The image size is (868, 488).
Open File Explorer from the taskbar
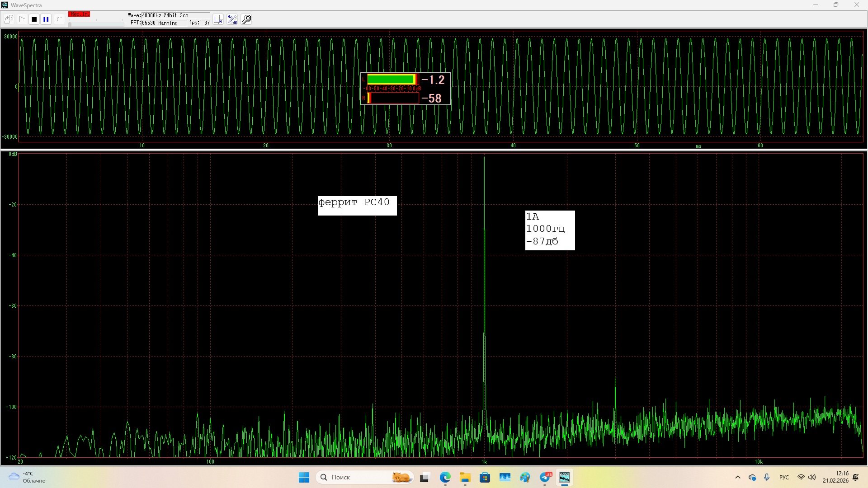coord(465,477)
